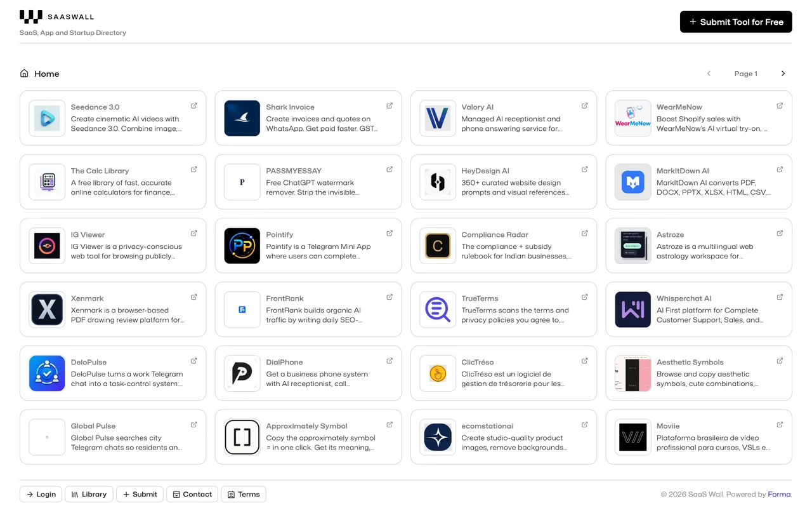The image size is (812, 508).
Task: Open the Moviie external link icon
Action: click(x=780, y=425)
